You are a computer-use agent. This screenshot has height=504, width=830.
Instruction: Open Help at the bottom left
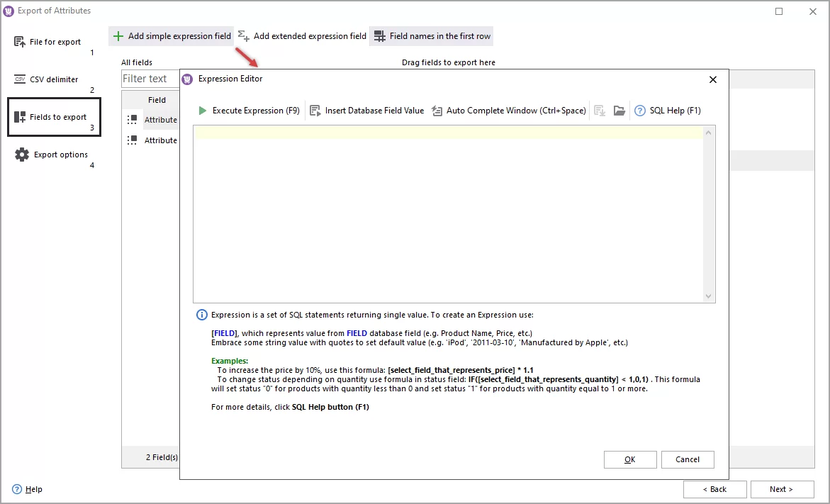coord(26,489)
